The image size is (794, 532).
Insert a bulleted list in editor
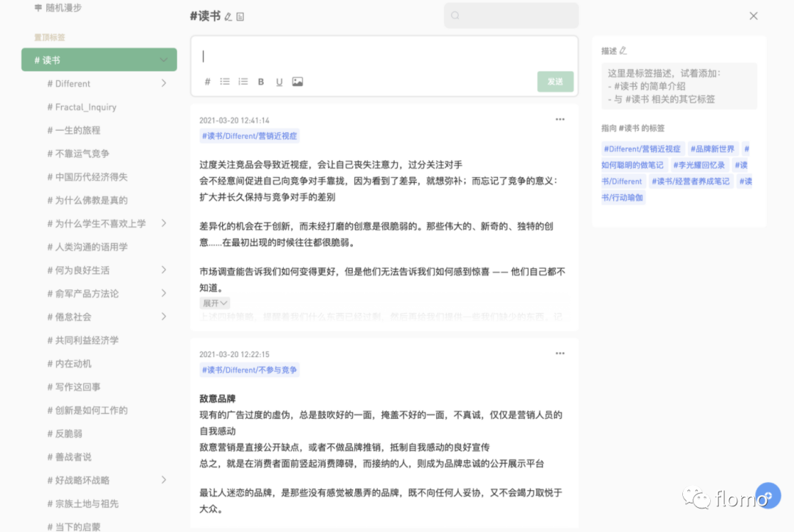(225, 82)
